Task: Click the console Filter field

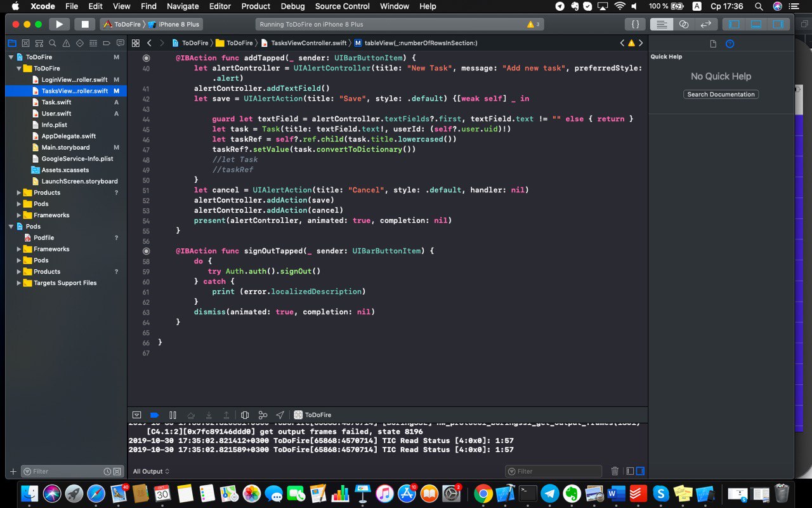Action: click(553, 471)
